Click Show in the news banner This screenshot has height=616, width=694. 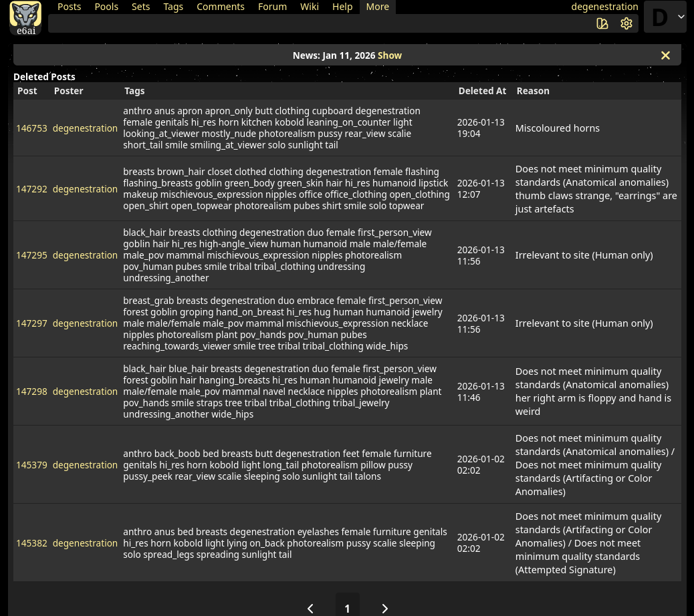[390, 55]
